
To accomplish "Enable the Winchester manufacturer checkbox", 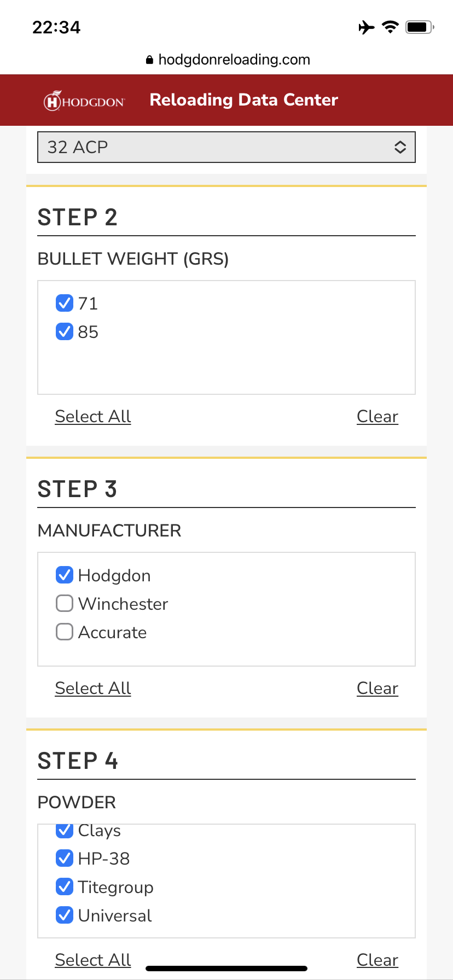I will (x=65, y=603).
